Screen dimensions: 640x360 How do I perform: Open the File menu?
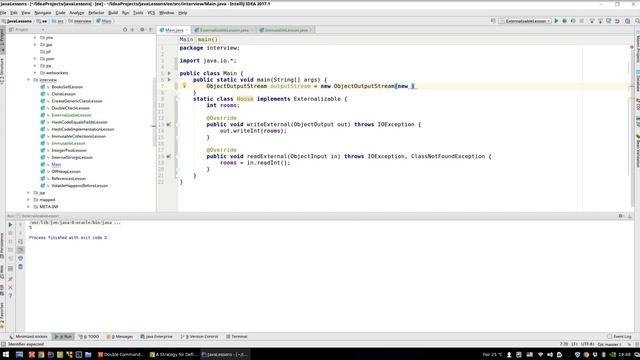tap(3, 13)
